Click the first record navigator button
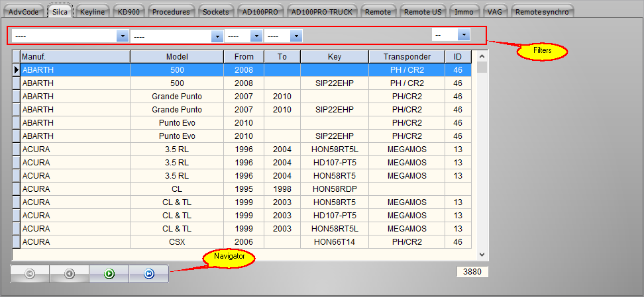Viewport: 644px width, 297px height. coord(30,274)
